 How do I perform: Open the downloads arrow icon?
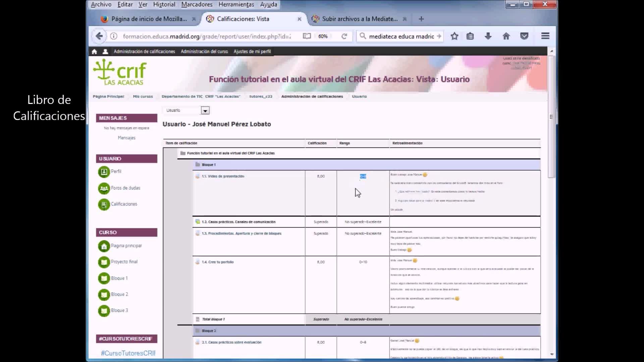pyautogui.click(x=488, y=36)
